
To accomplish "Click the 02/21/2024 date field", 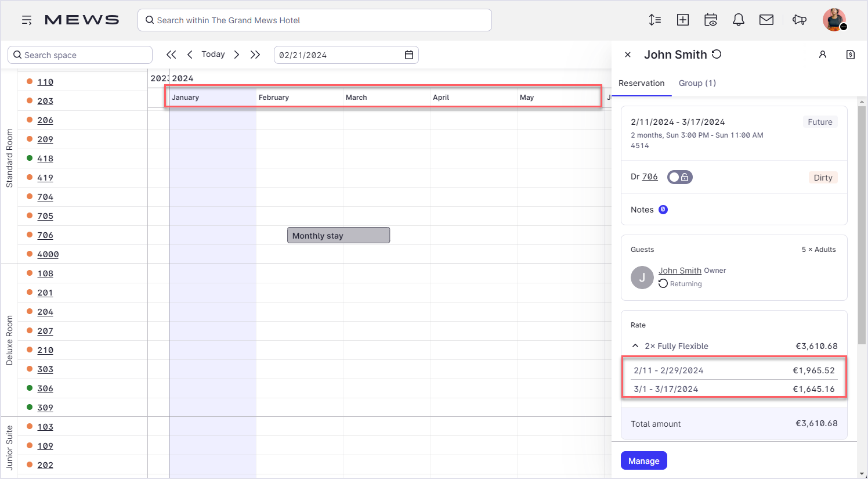I will coord(346,55).
